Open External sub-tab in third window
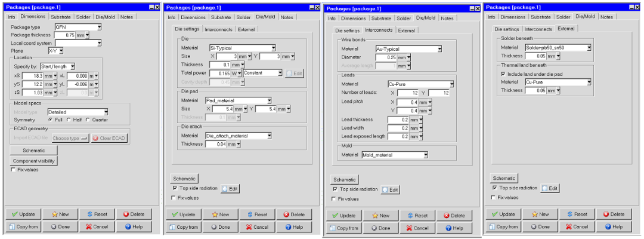644x239 pixels. (406, 30)
